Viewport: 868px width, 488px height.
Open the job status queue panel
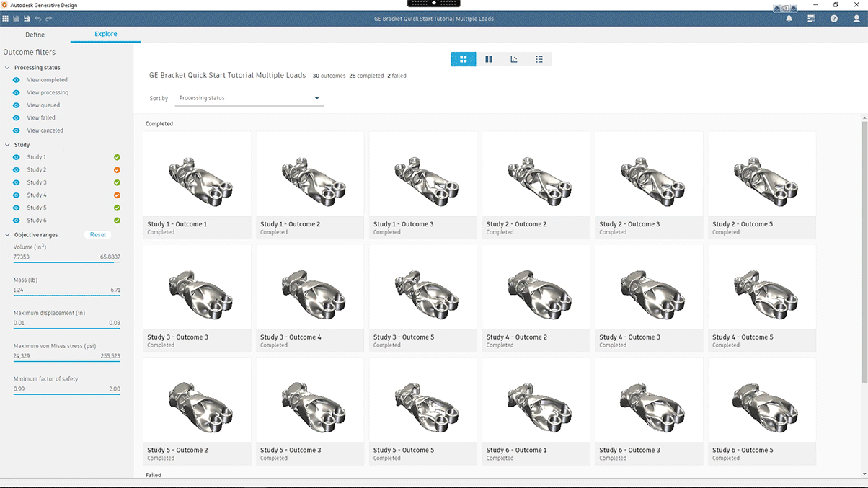811,18
